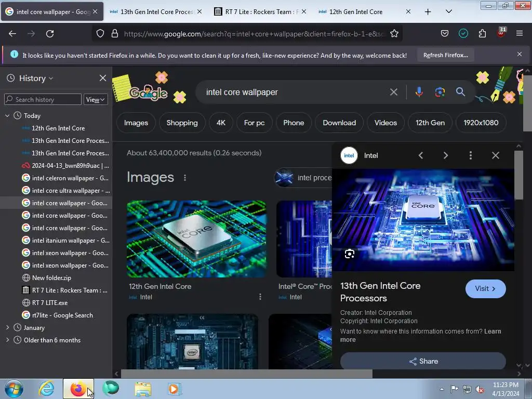
Task: Open the Firefox hamburger application menu
Action: (520, 33)
